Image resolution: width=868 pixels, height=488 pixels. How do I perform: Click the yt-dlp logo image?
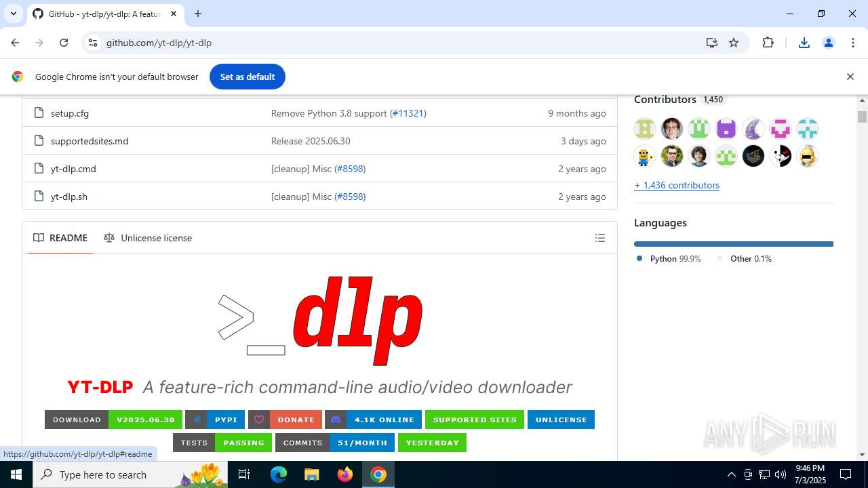pyautogui.click(x=320, y=320)
